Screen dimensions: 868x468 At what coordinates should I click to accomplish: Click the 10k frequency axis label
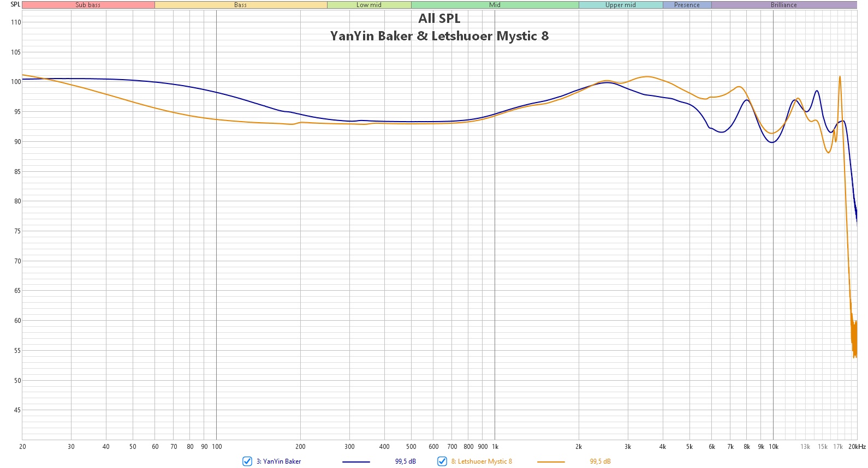click(774, 447)
